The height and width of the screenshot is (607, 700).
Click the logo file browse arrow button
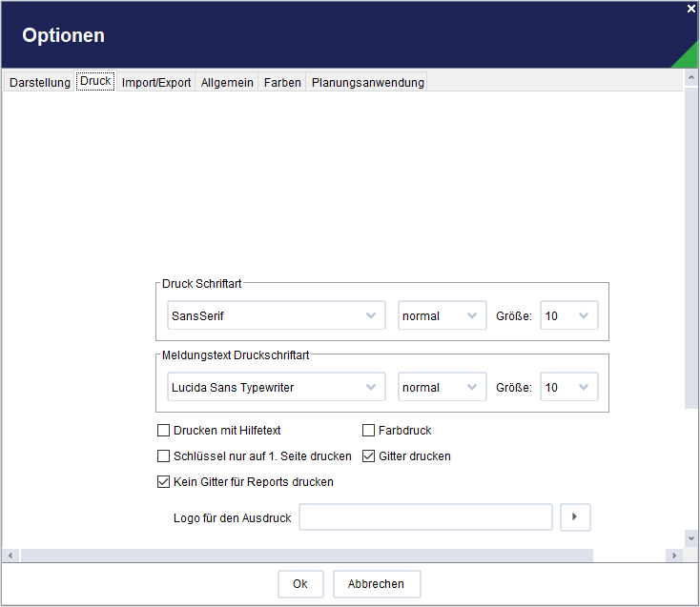(575, 516)
